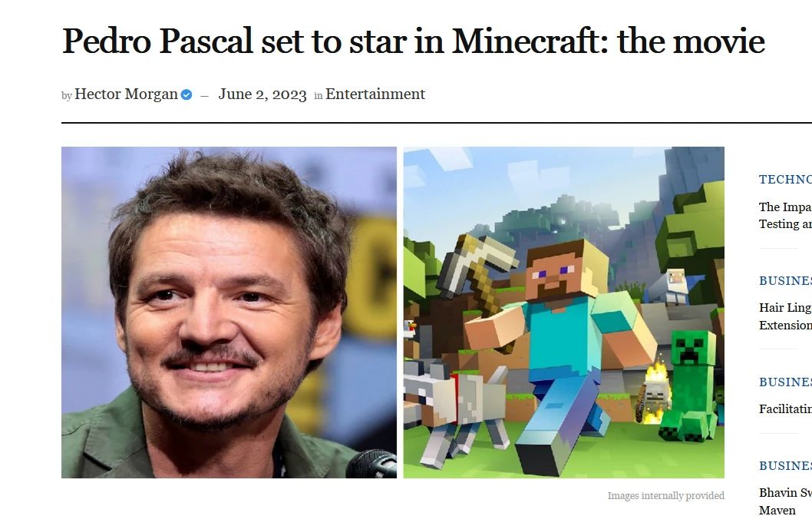Open the left photo of the smiling man
This screenshot has width=812, height=516.
click(229, 313)
